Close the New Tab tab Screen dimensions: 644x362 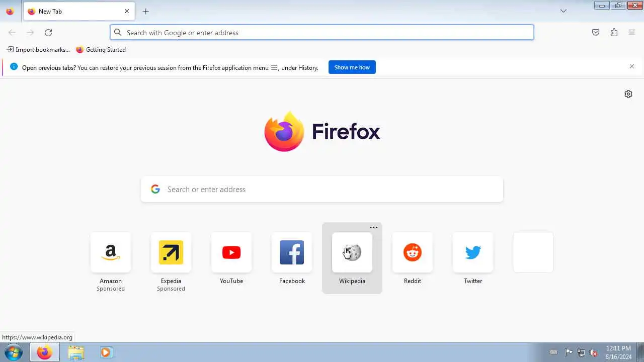tap(127, 11)
